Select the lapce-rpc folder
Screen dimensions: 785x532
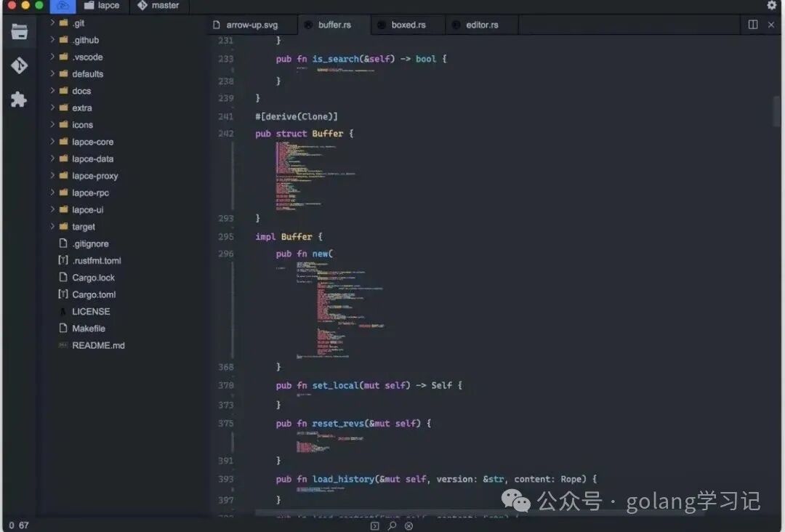[x=90, y=193]
